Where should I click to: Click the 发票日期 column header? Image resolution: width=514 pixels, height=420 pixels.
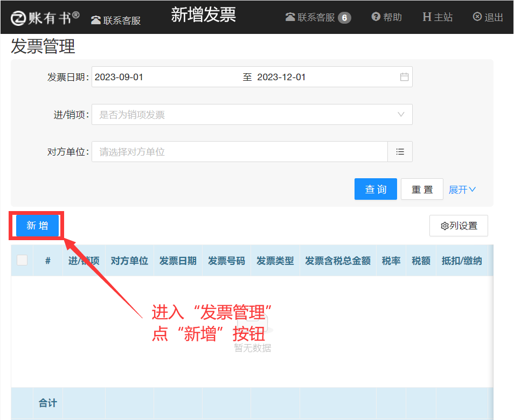[x=178, y=261]
